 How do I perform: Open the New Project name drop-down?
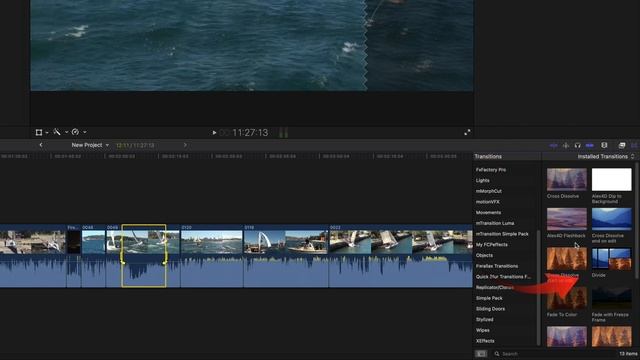(90, 145)
